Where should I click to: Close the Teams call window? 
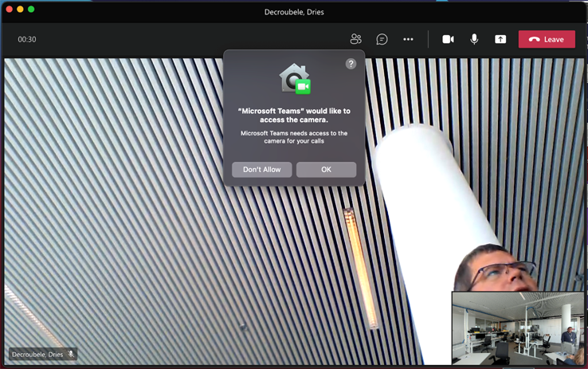[x=10, y=10]
